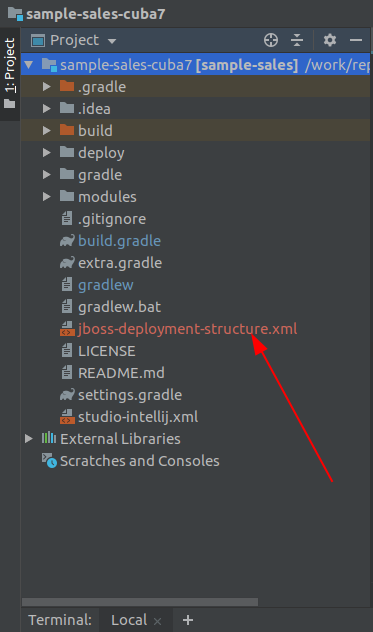Select the orange .gradle folder icon
Viewport: 373px width, 632px height.
(67, 86)
